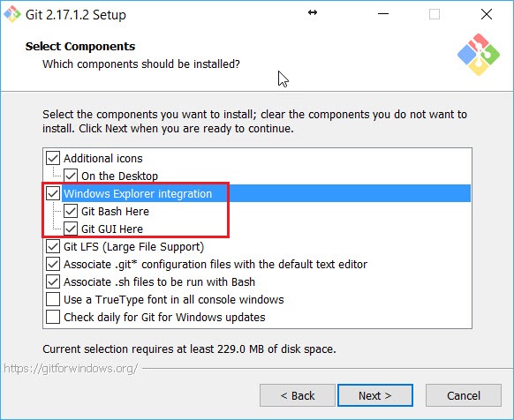Image resolution: width=514 pixels, height=420 pixels.
Task: Uncheck Associate .sh files with Bash
Action: (53, 281)
